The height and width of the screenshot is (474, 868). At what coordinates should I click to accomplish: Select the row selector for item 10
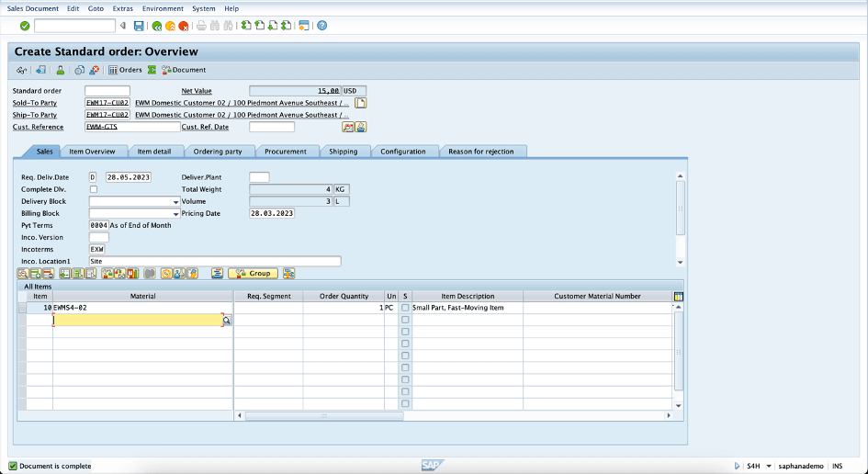click(22, 308)
